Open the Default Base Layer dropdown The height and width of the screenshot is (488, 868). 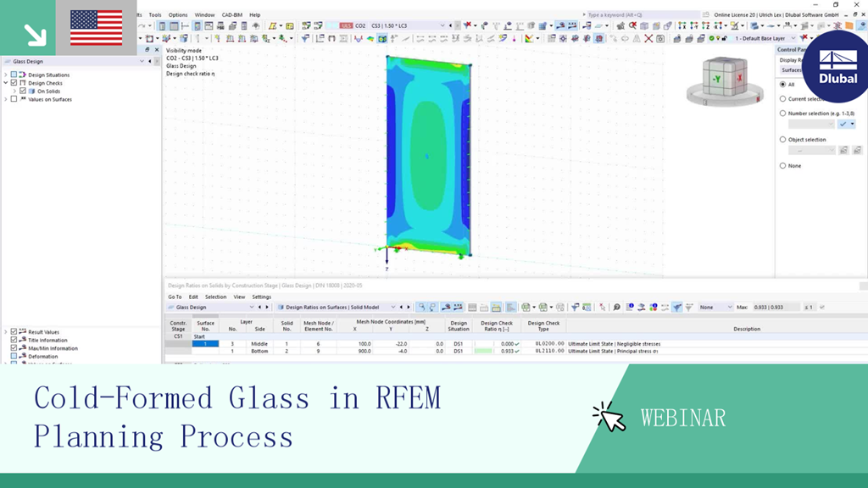click(x=793, y=38)
